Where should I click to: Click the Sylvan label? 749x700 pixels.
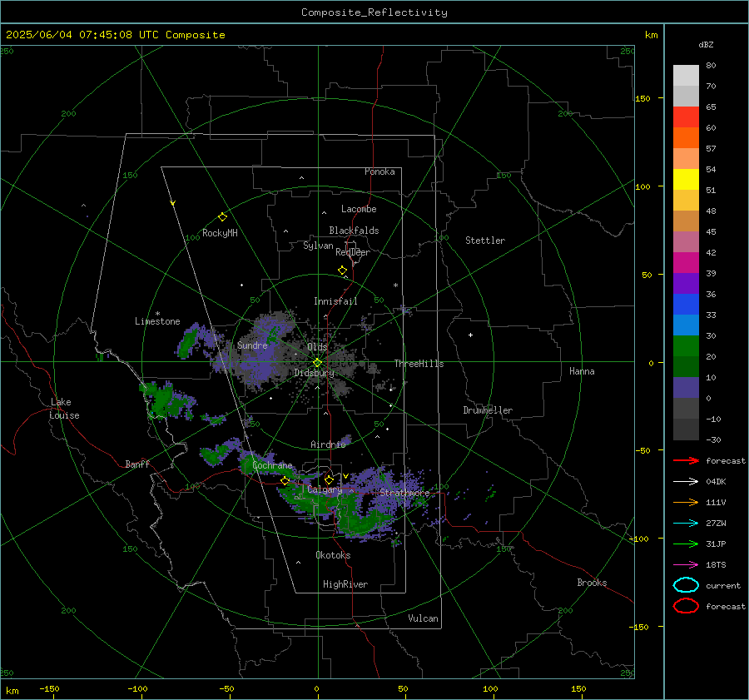pyautogui.click(x=318, y=246)
